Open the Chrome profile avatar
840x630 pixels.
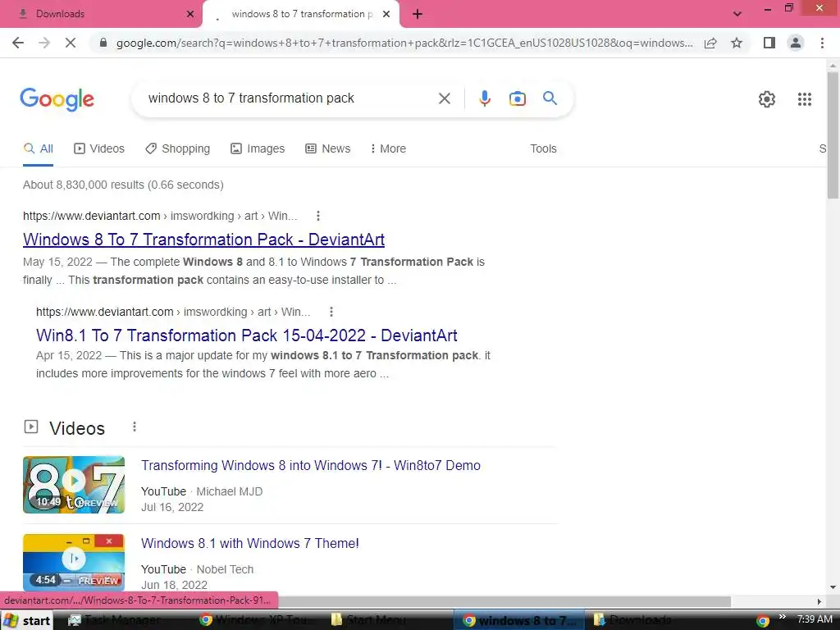(x=796, y=43)
